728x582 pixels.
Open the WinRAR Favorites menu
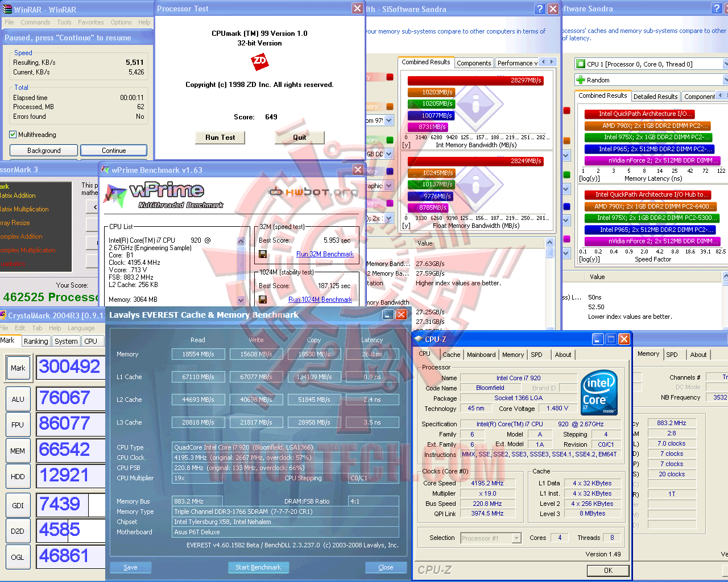91,22
